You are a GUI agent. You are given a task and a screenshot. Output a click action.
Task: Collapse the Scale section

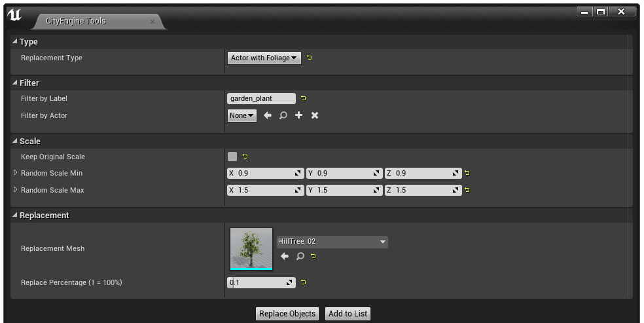click(x=15, y=141)
